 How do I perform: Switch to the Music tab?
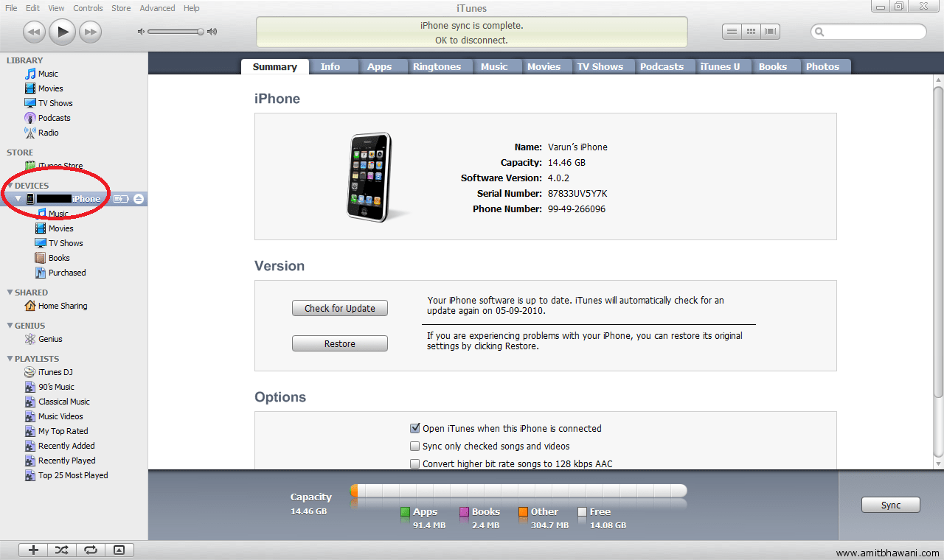coord(494,66)
